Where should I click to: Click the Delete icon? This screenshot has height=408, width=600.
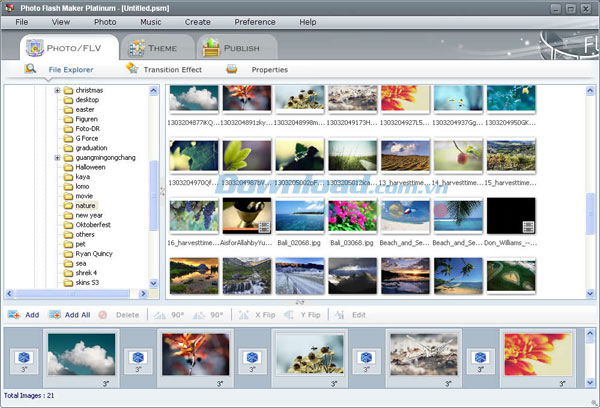[103, 315]
